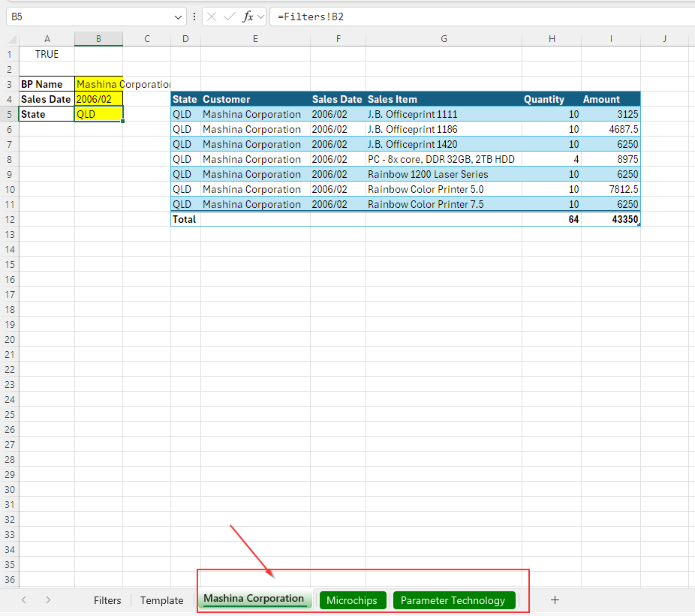Click the total quantity 64 cell
The height and width of the screenshot is (616, 695).
552,219
